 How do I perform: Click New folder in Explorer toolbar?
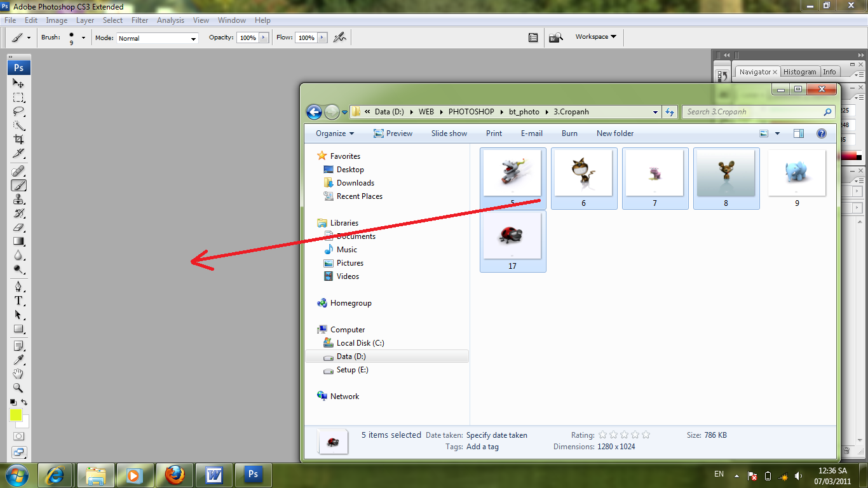(615, 133)
